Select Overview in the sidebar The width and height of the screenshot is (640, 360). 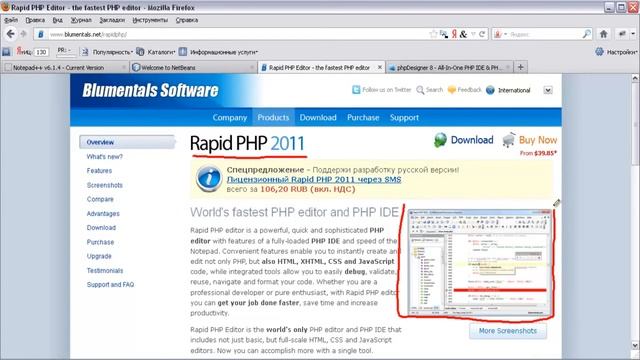click(127, 142)
